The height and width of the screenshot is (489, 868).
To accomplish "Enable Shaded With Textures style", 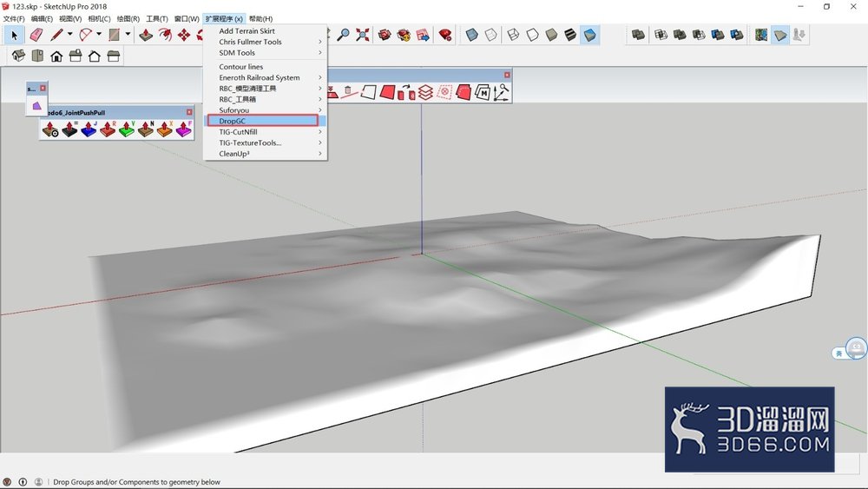I will point(571,35).
